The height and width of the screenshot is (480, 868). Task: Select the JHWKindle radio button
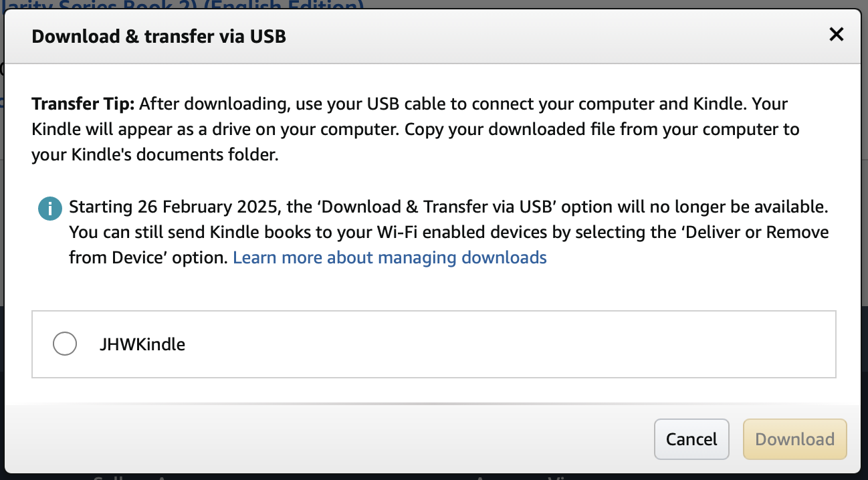65,344
